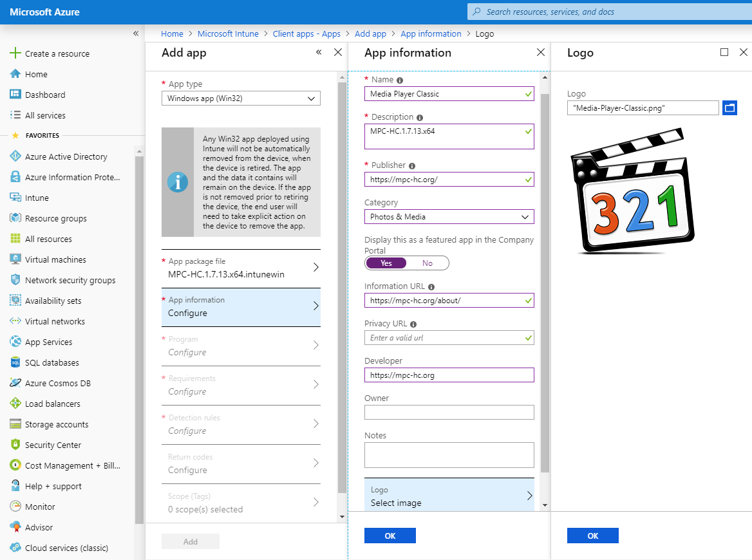Open Resource groups cube icon
This screenshot has height=560, width=752.
[x=15, y=218]
